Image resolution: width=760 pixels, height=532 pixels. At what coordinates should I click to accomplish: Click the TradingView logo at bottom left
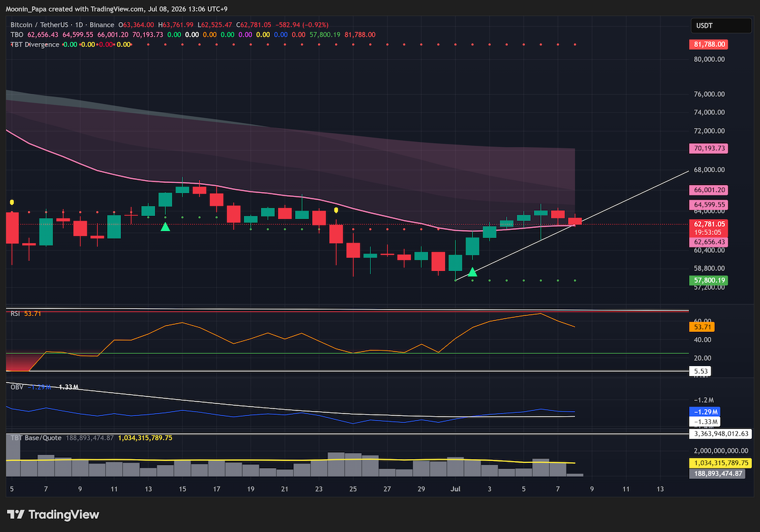tap(53, 514)
